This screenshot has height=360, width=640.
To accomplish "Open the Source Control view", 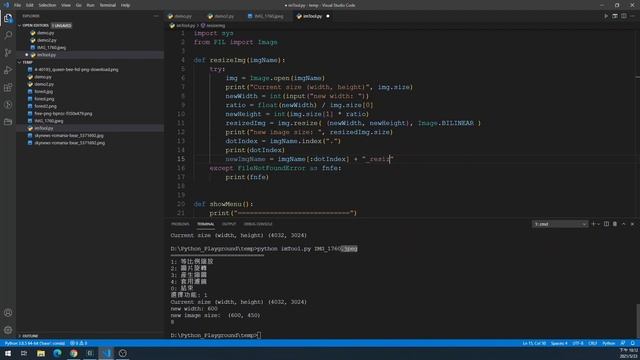I will point(8,53).
